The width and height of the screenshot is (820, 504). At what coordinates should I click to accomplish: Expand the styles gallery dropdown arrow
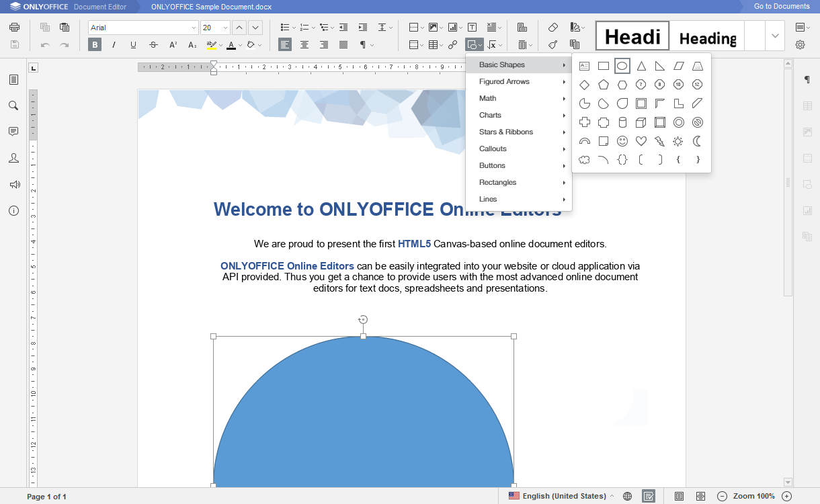pyautogui.click(x=775, y=36)
